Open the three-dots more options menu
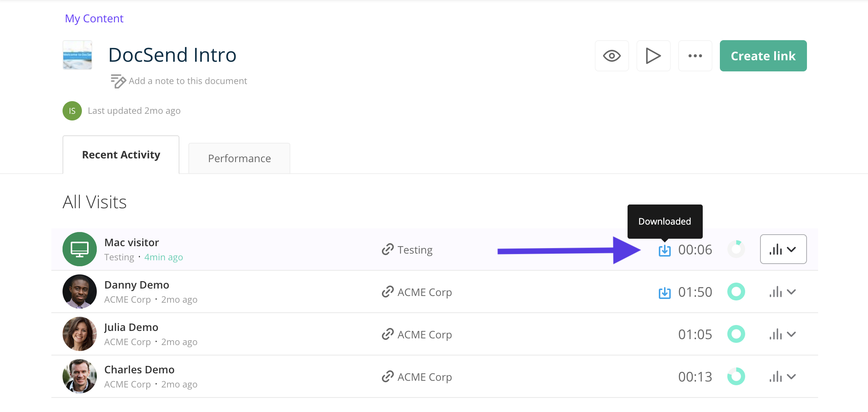Image resolution: width=868 pixels, height=412 pixels. pos(695,56)
